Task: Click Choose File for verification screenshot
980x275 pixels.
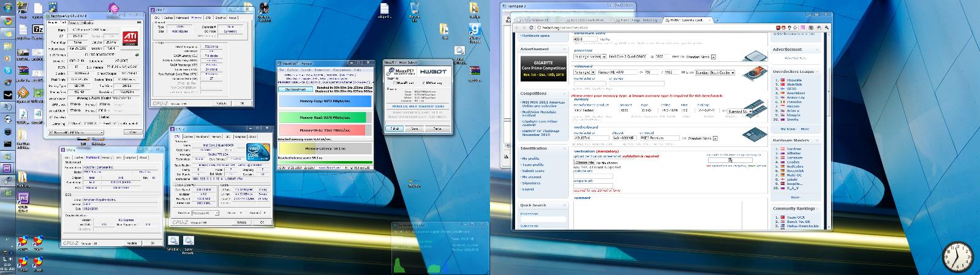Action: click(584, 162)
